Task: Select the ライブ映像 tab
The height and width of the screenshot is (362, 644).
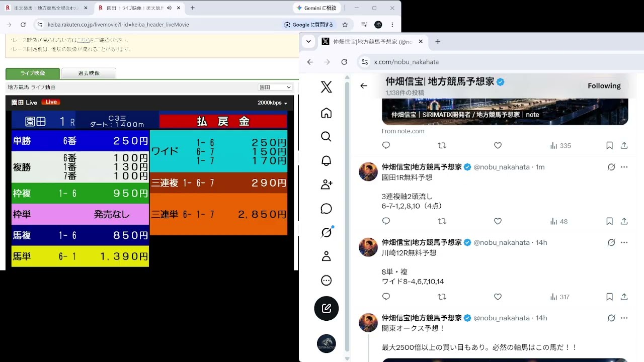Action: [33, 73]
